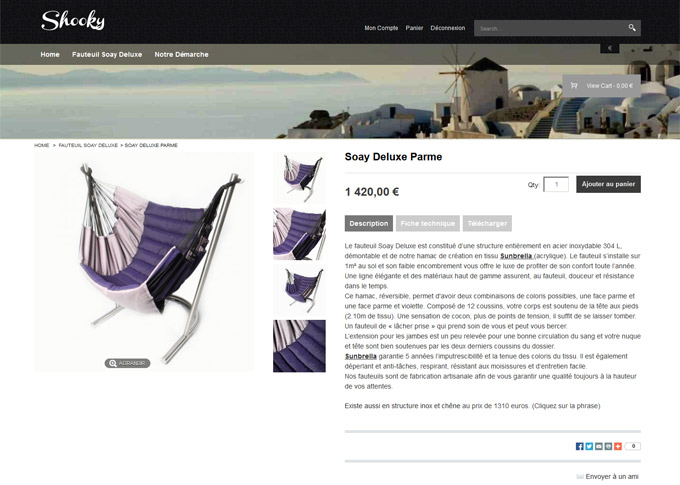Click the Agrandir zoom icon

[x=113, y=363]
